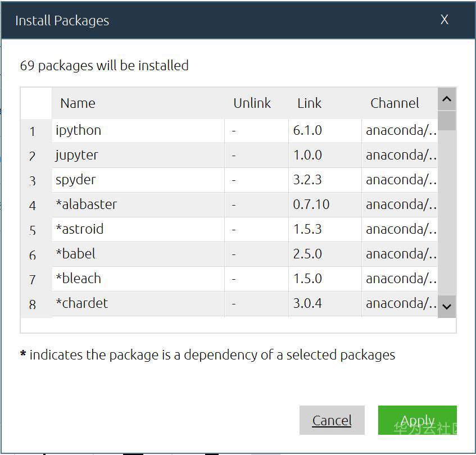Viewport: 476px width, 455px height.
Task: Select the *babel dependency row
Action: 76,254
